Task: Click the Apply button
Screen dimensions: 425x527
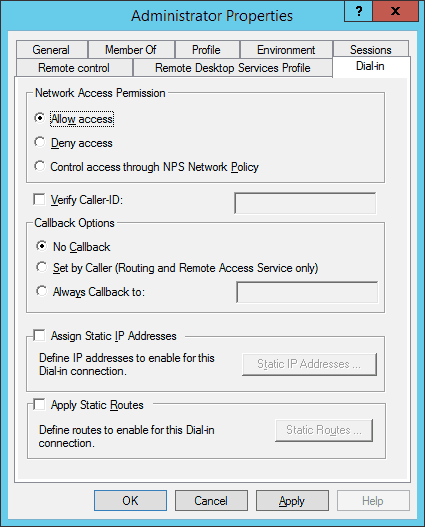Action: (292, 500)
